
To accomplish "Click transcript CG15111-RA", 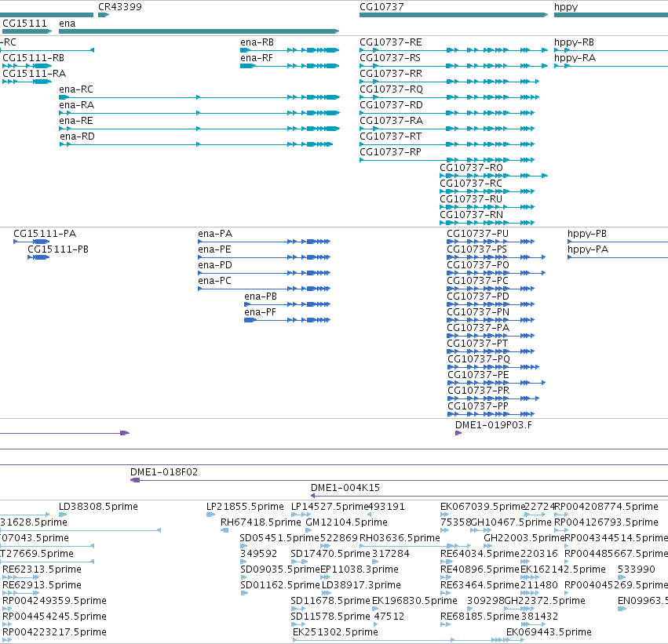I will tap(27, 82).
